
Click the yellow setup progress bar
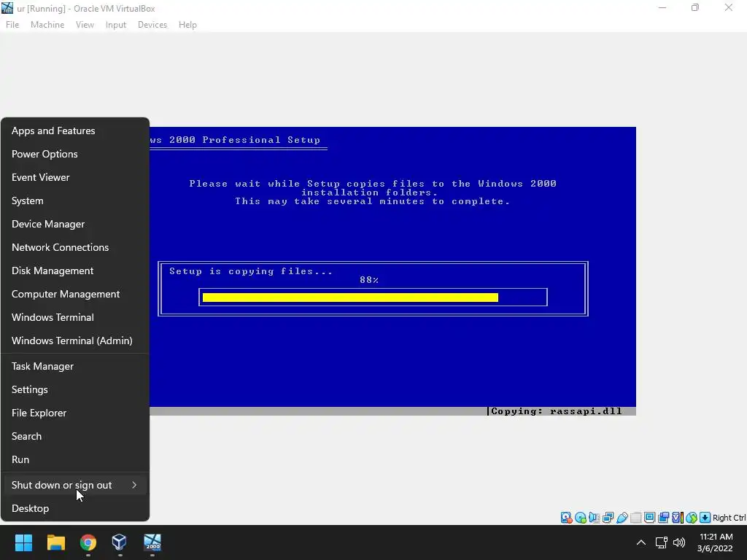tap(350, 297)
